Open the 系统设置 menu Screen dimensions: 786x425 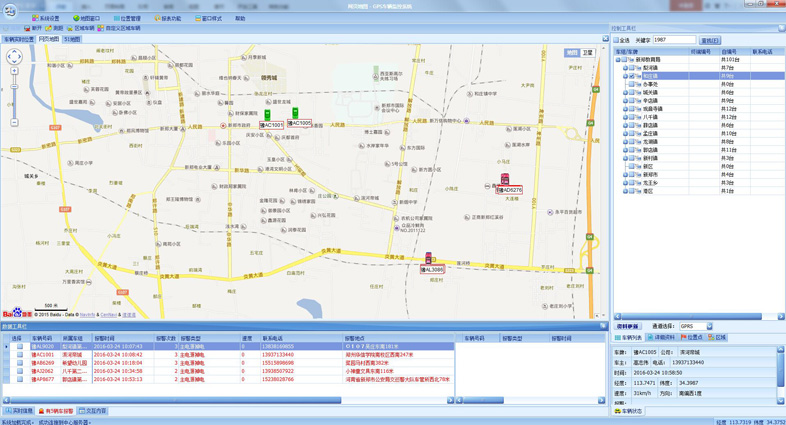[46, 18]
